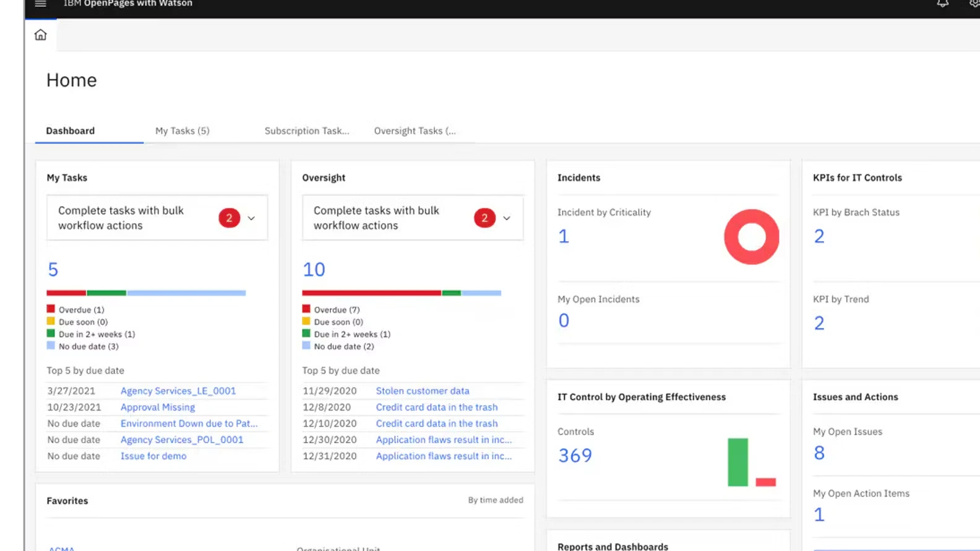Select the Oversight Tasks tab

[x=415, y=131]
